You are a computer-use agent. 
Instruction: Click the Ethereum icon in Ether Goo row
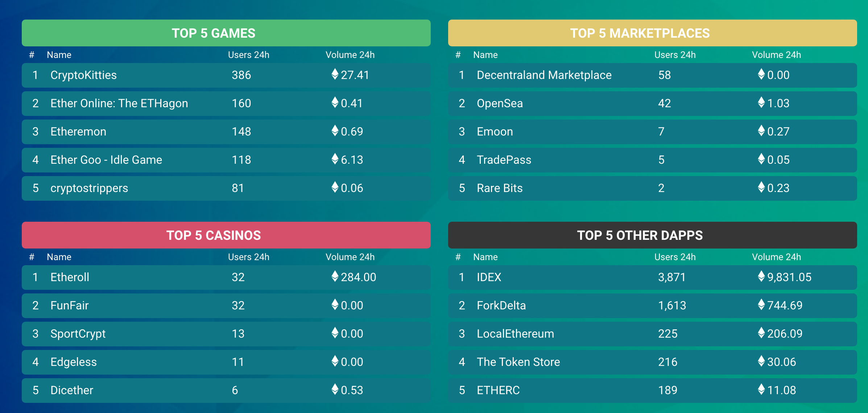click(335, 159)
